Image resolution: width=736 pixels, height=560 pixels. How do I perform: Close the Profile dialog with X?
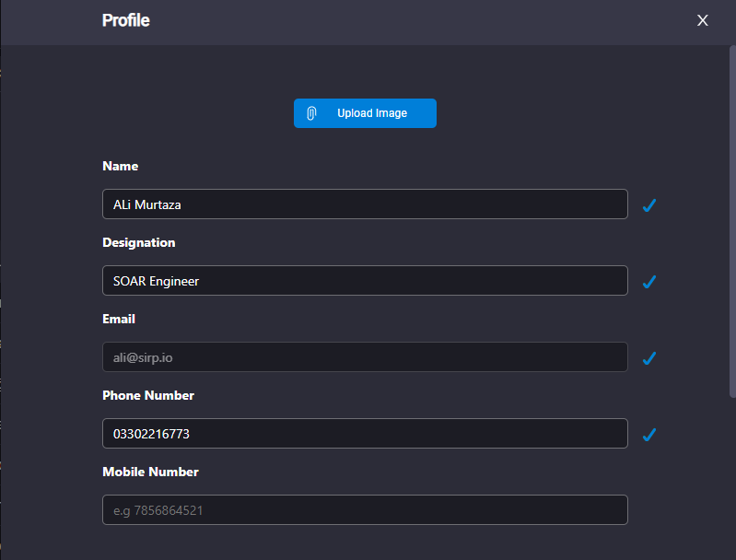702,20
